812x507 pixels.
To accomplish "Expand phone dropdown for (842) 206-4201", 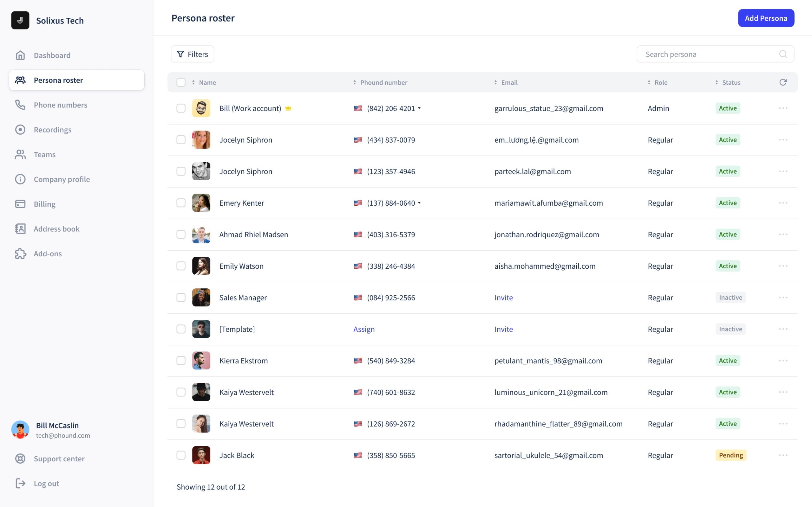I will (419, 108).
